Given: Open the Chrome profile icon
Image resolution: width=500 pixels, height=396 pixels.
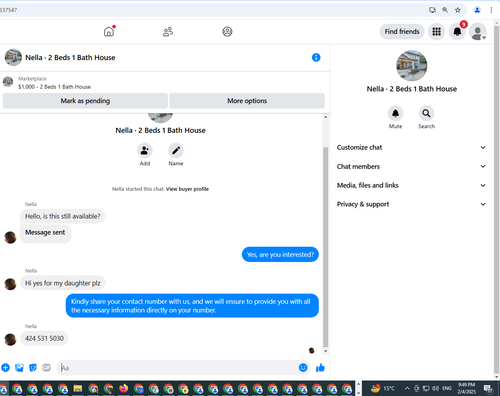Looking at the screenshot, I should click(477, 10).
